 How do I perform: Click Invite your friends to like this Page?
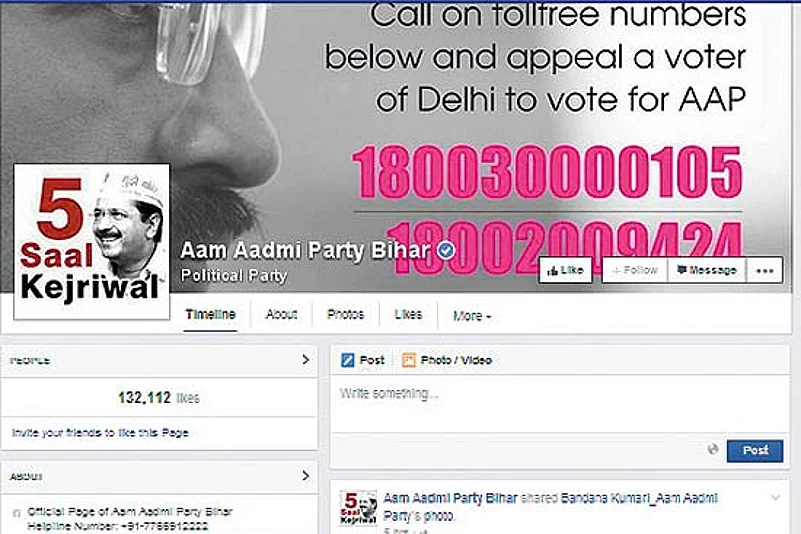click(100, 433)
